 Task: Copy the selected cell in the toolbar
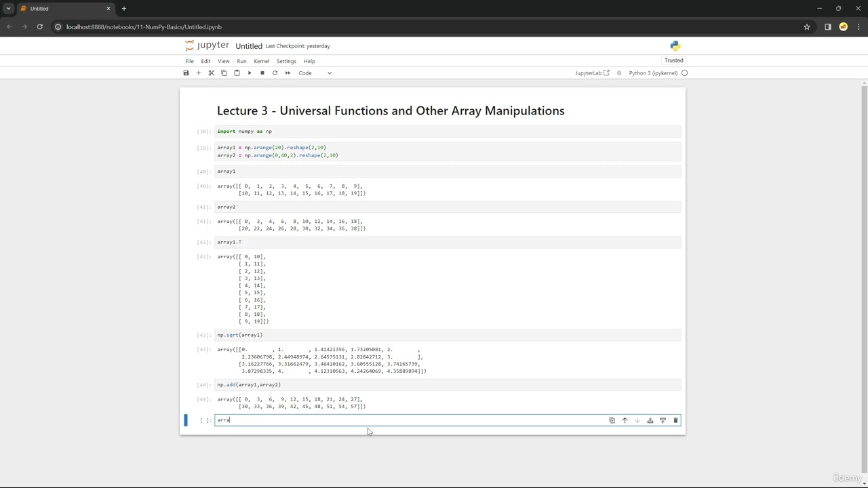224,73
